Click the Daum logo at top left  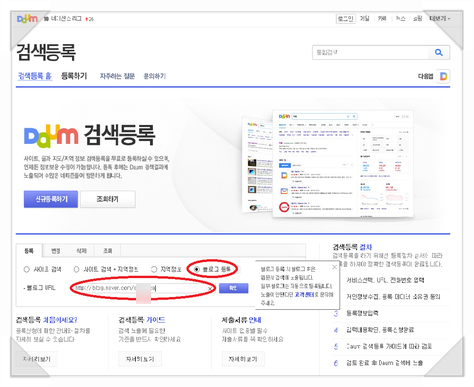[27, 18]
